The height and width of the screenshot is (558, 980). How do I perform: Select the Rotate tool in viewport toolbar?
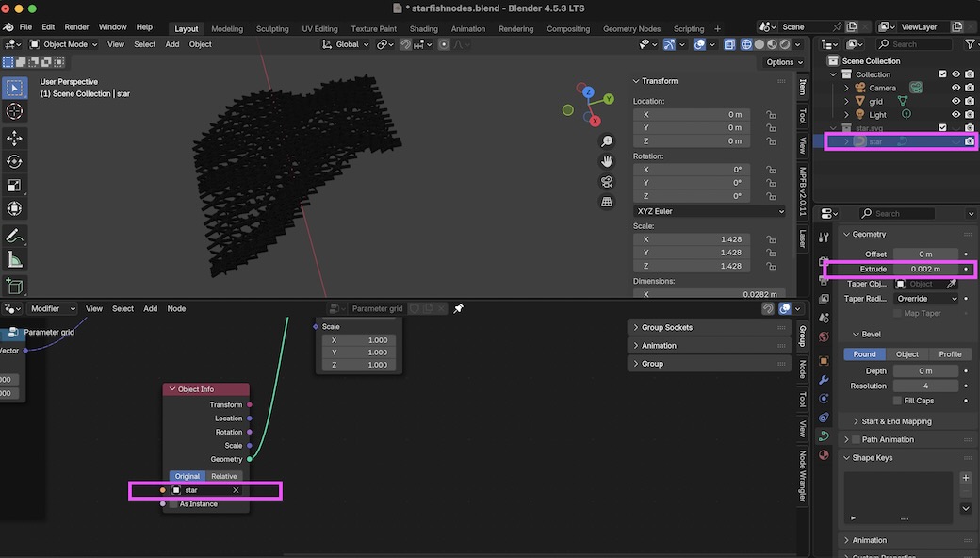coord(14,161)
